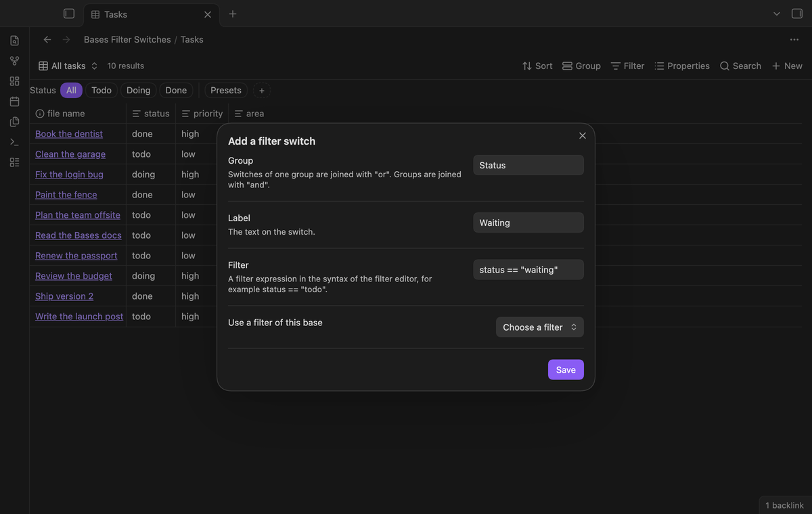Open the Fix the login bug note
This screenshot has width=812, height=514.
(x=69, y=174)
